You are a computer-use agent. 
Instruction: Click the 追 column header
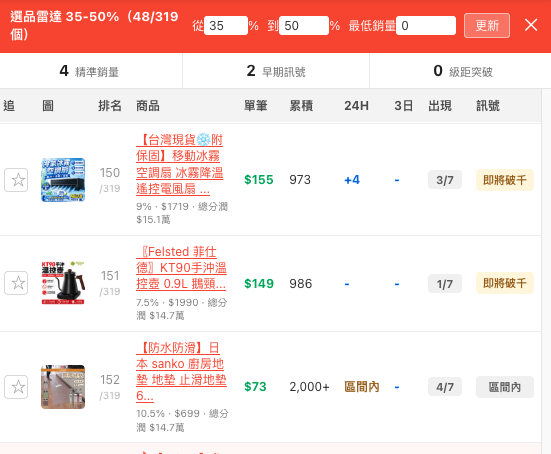(x=9, y=105)
